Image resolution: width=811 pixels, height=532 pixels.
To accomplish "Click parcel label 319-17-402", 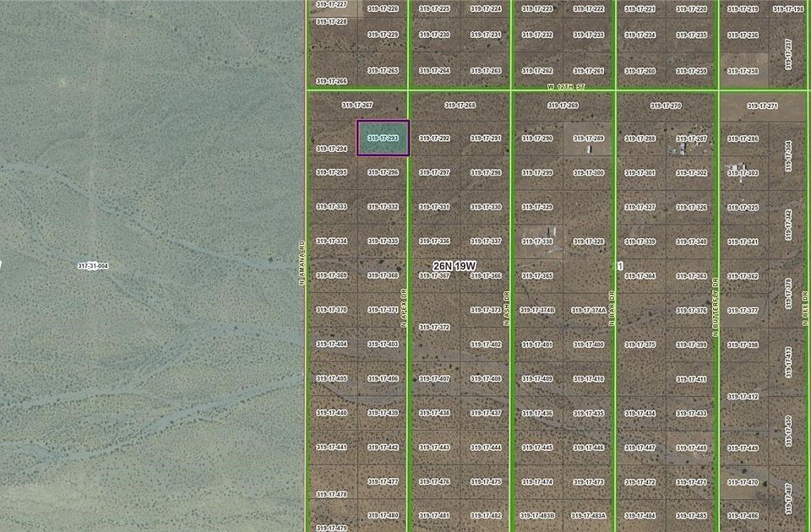I will [x=486, y=345].
